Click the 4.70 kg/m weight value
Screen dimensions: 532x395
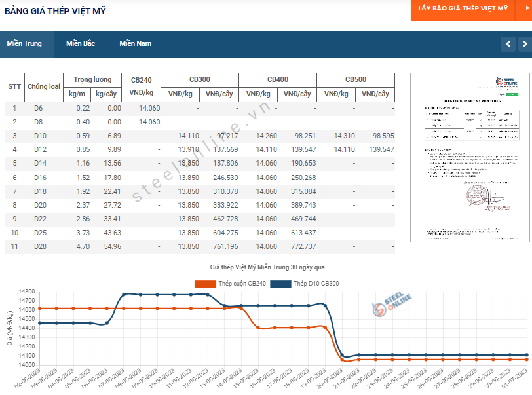(x=83, y=247)
